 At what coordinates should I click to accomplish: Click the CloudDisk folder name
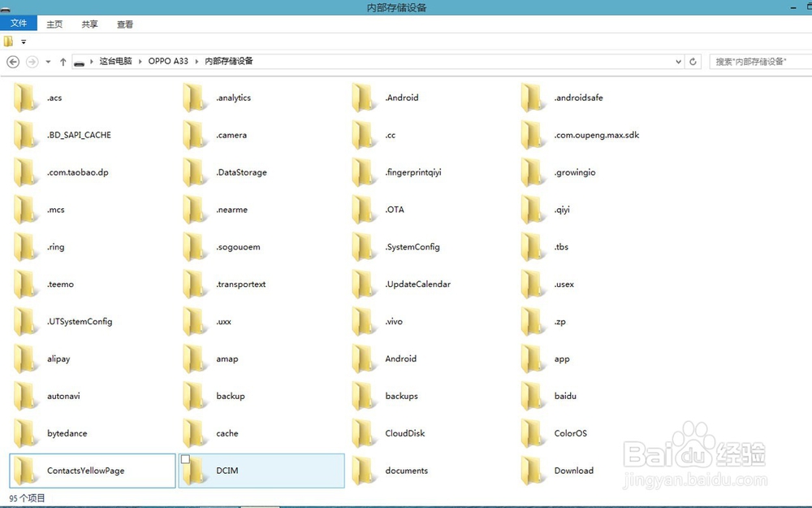point(405,433)
